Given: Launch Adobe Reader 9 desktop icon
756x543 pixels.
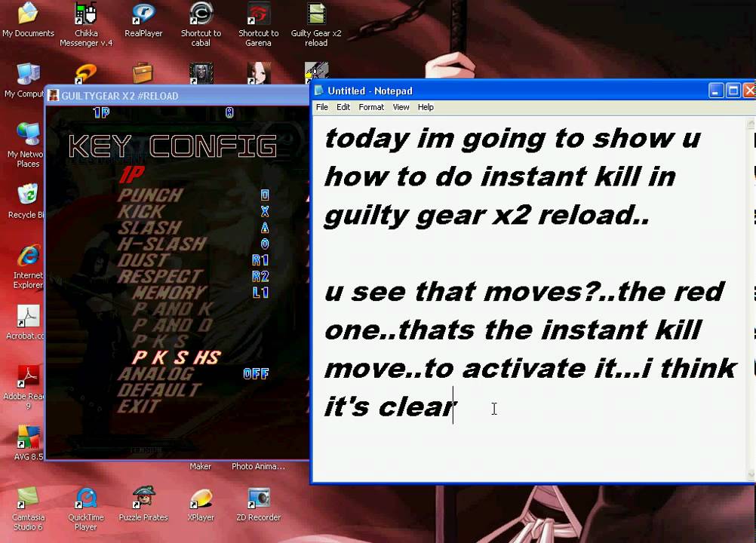Looking at the screenshot, I should (25, 388).
